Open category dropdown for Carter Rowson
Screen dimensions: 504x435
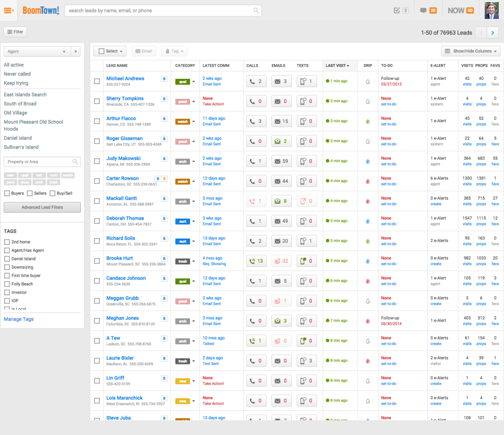[x=193, y=182]
